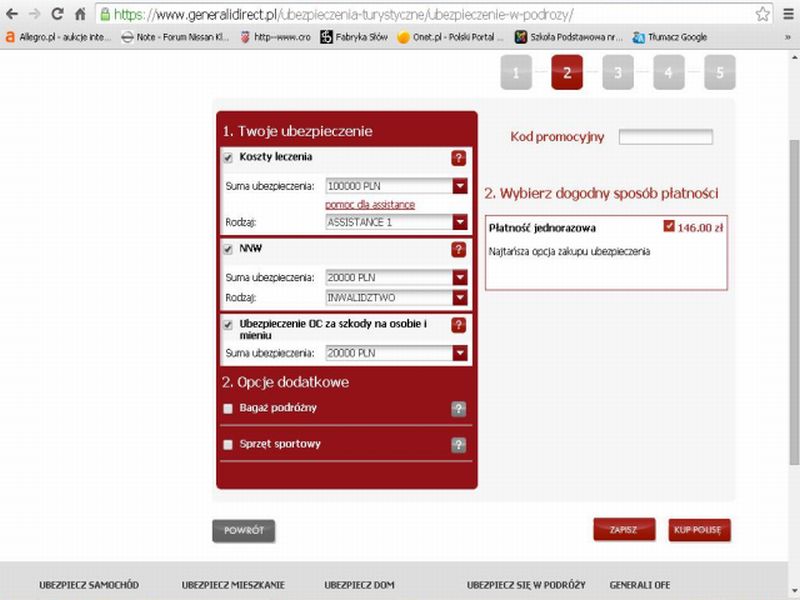Uncheck the Koszty leczenia checkbox
Image resolution: width=800 pixels, height=600 pixels.
coord(228,158)
